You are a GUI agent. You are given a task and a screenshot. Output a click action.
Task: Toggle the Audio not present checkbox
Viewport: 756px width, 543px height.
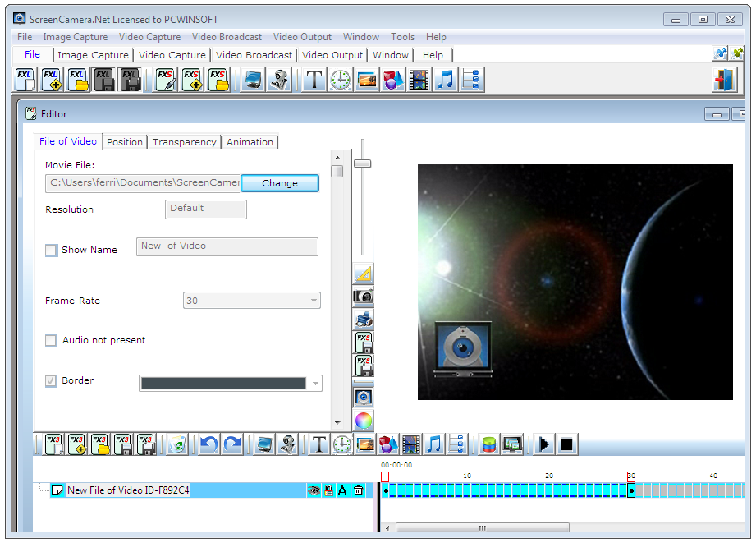click(x=51, y=340)
